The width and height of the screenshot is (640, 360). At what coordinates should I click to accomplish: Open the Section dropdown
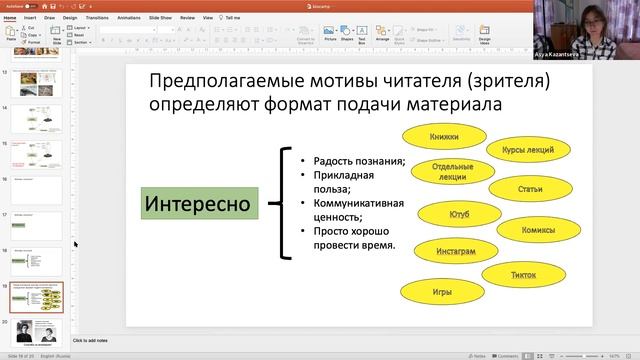point(79,42)
